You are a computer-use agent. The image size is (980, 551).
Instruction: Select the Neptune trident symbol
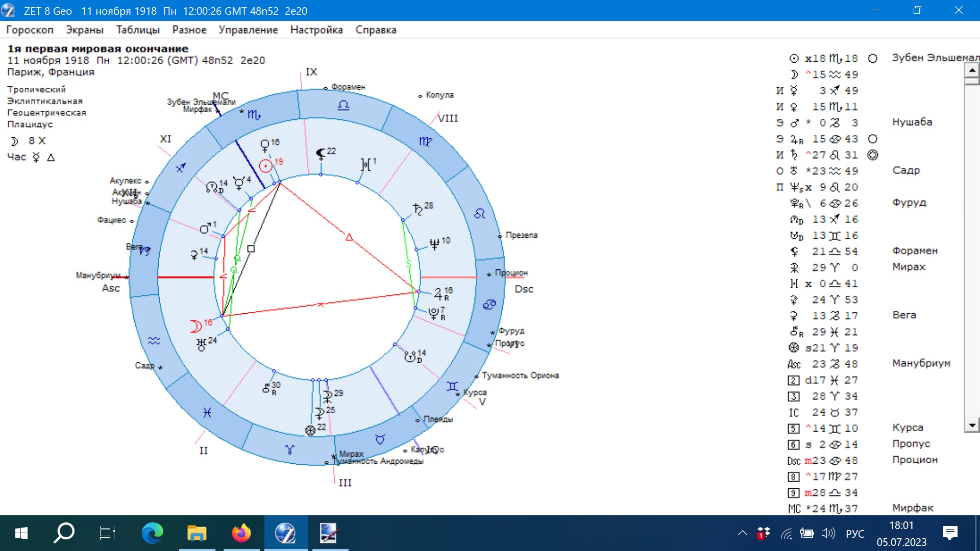[434, 244]
